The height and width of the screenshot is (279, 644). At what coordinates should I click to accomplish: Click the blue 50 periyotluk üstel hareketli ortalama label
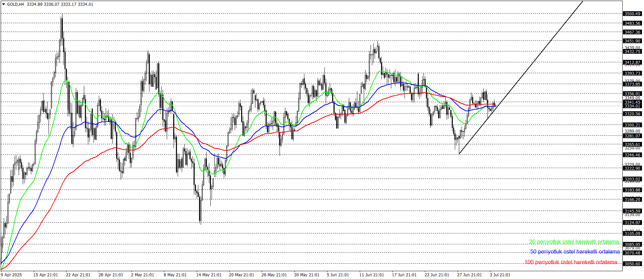pyautogui.click(x=575, y=252)
